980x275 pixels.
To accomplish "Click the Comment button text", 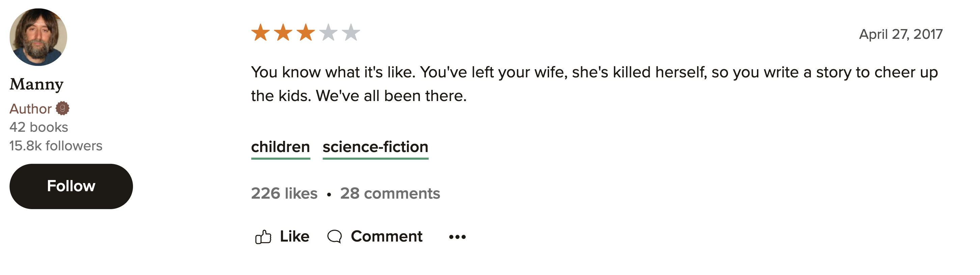I will 386,236.
